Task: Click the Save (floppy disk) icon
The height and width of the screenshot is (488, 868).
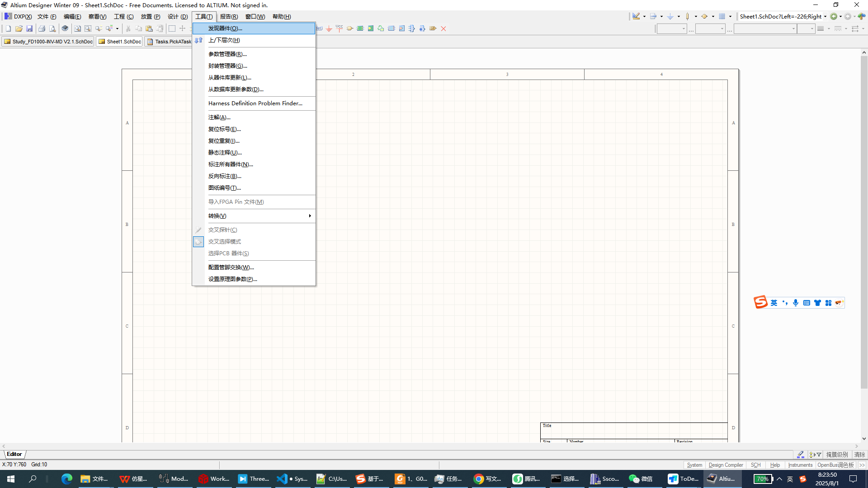Action: point(29,28)
